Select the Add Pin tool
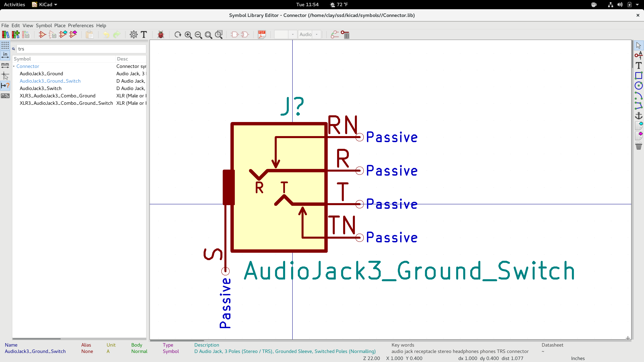This screenshot has height=362, width=644. (x=639, y=56)
